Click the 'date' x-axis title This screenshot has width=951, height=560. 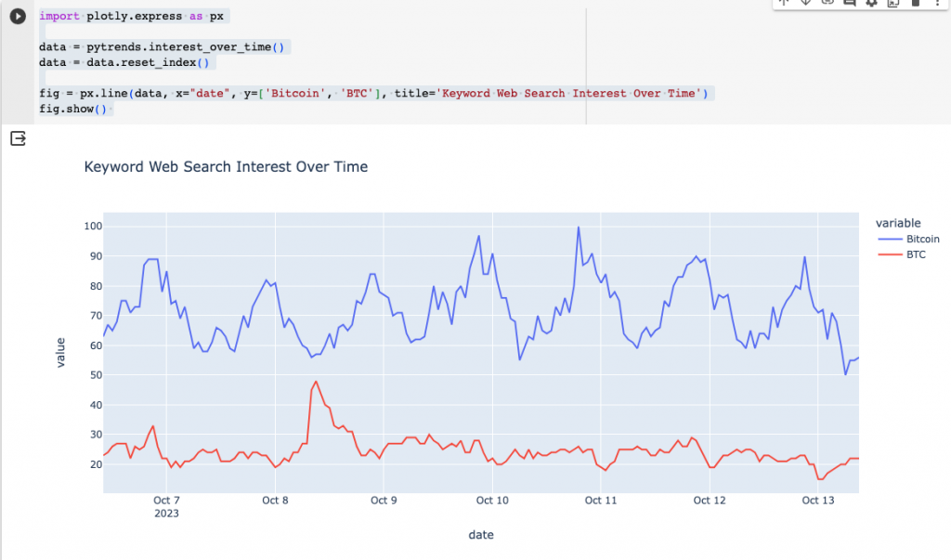(x=481, y=535)
